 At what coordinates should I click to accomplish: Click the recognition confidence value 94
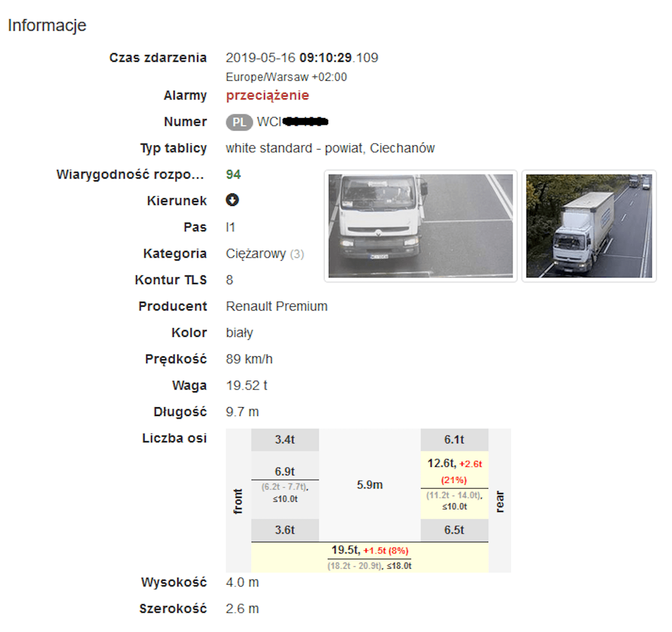(x=234, y=174)
